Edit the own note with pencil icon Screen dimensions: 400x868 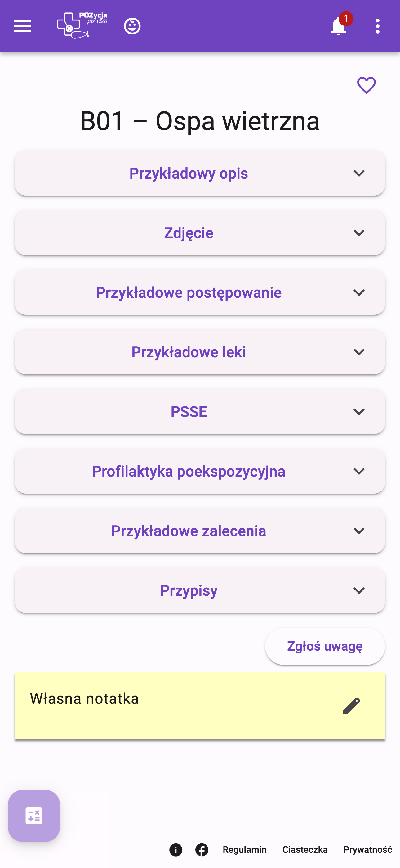351,706
